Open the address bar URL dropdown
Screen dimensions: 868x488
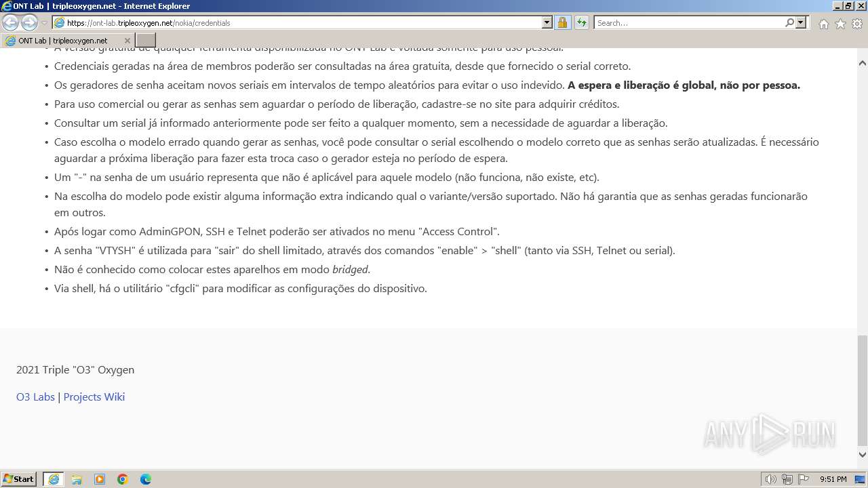click(547, 22)
